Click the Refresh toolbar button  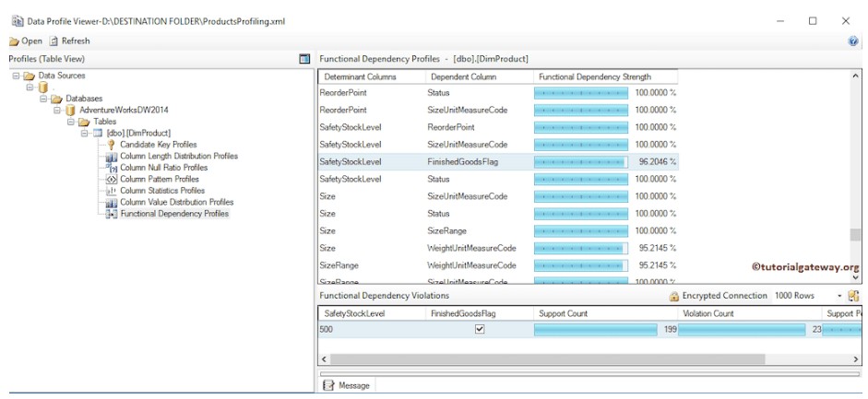click(x=70, y=41)
